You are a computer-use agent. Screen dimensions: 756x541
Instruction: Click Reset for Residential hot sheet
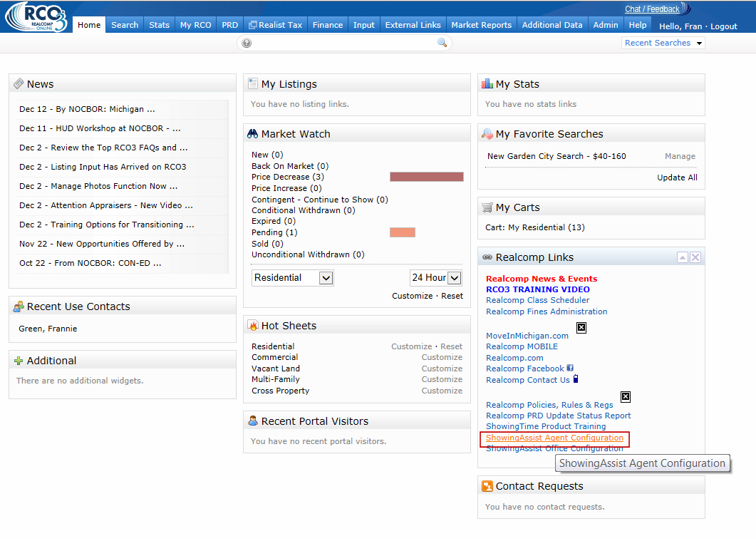point(451,346)
